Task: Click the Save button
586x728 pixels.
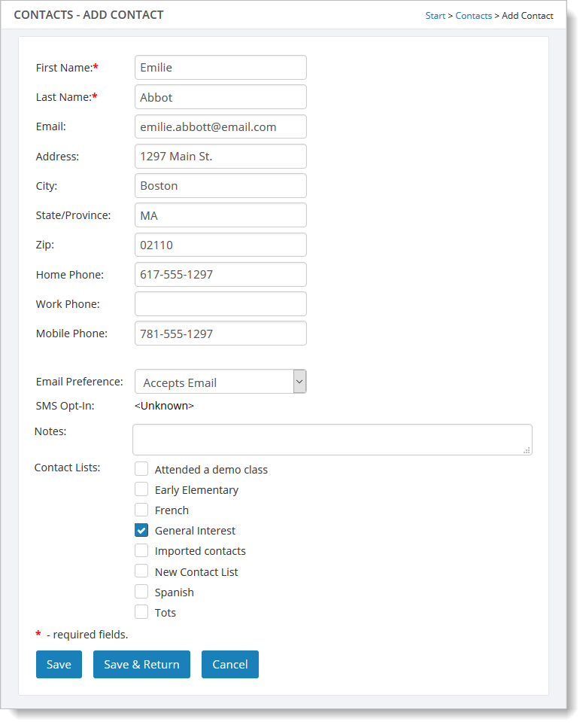Action: (59, 664)
